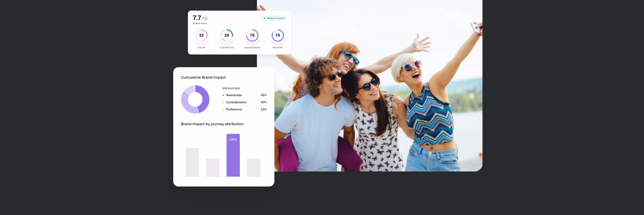Click the Impact score label
644x215 pixels.
coord(200,24)
